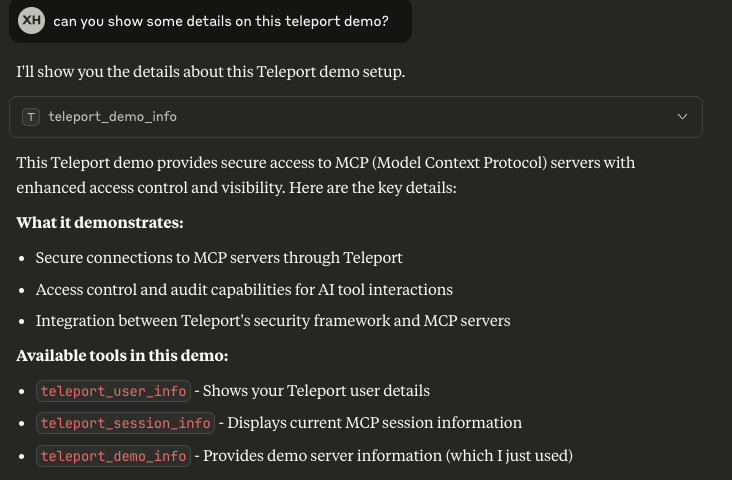732x480 pixels.
Task: Click the "I'll show you the details" sentence
Action: 210,72
